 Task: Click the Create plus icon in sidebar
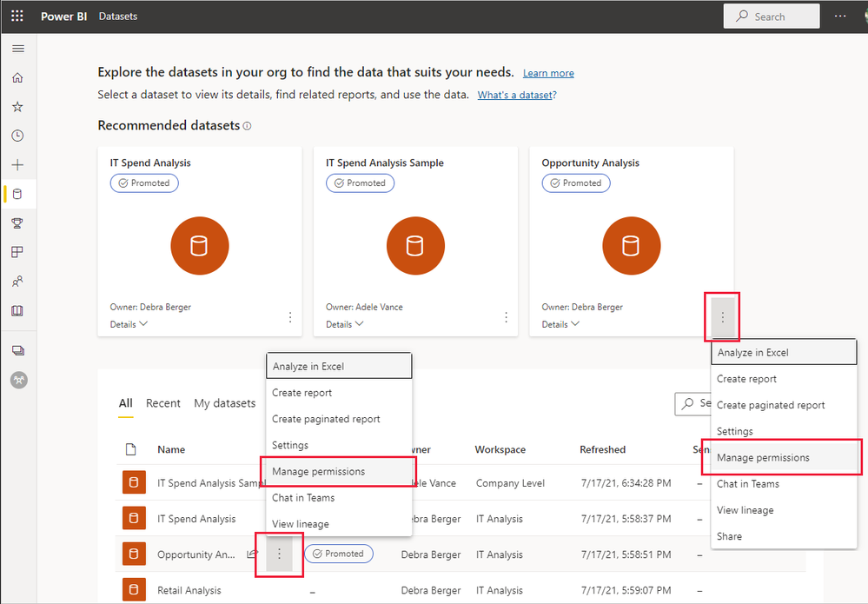coord(17,165)
